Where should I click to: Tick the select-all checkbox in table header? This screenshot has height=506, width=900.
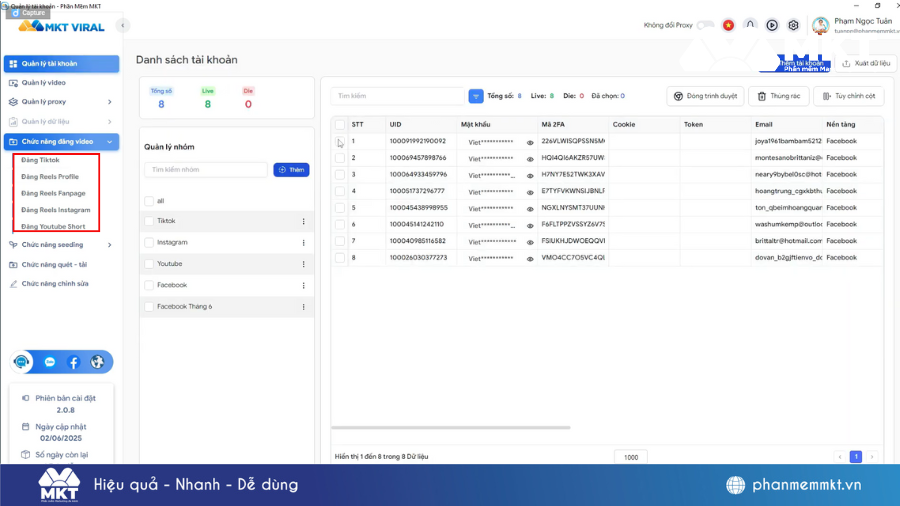click(x=340, y=124)
